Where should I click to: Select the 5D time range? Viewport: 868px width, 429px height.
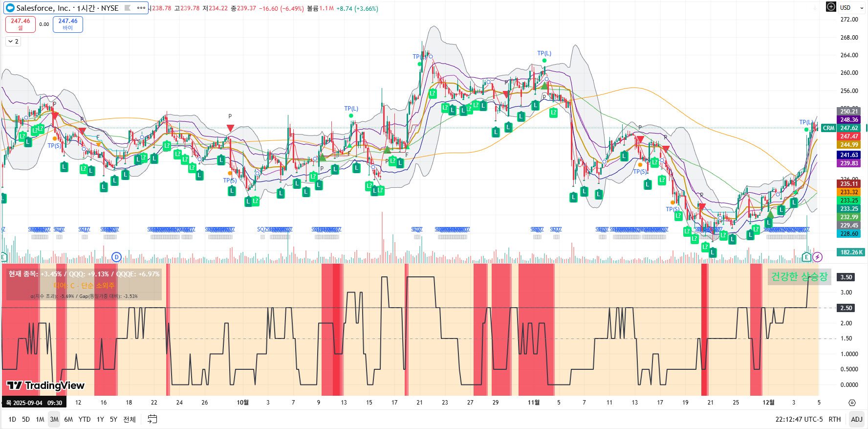(x=26, y=419)
